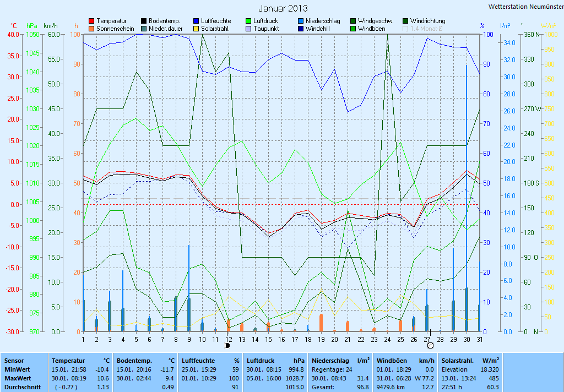Click the 'Bodentemp.' column header in the table
The image size is (564, 392).
134,361
